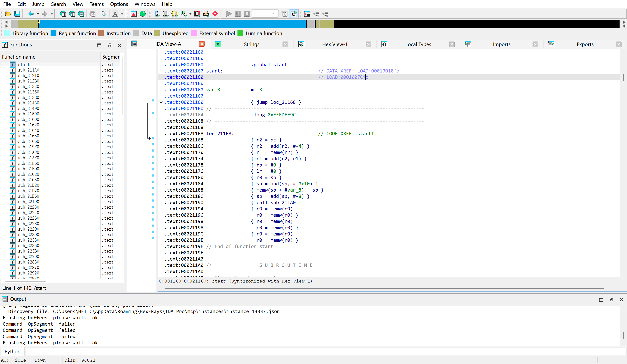Select function sub_22700 in Functions list

29,256
